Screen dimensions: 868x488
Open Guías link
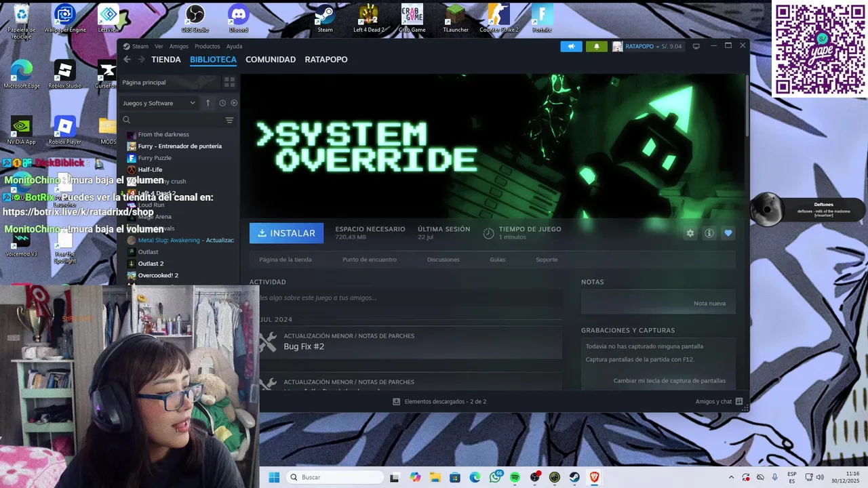(x=498, y=260)
